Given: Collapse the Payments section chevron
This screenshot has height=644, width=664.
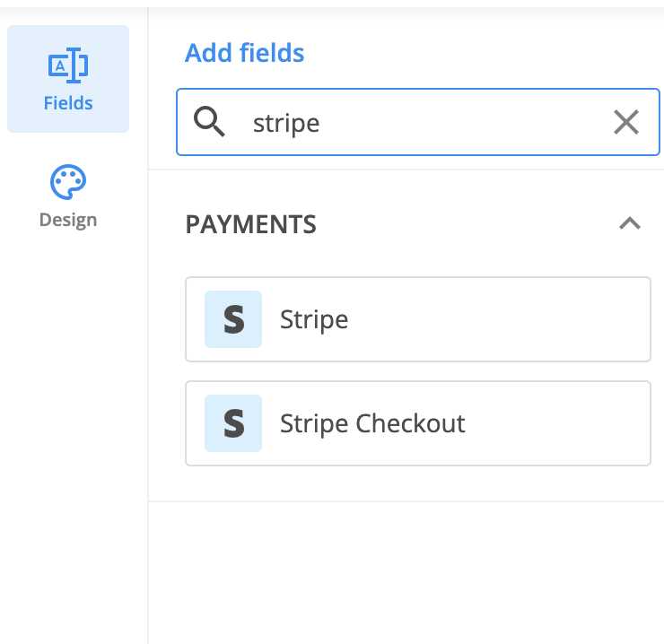Looking at the screenshot, I should tap(630, 223).
